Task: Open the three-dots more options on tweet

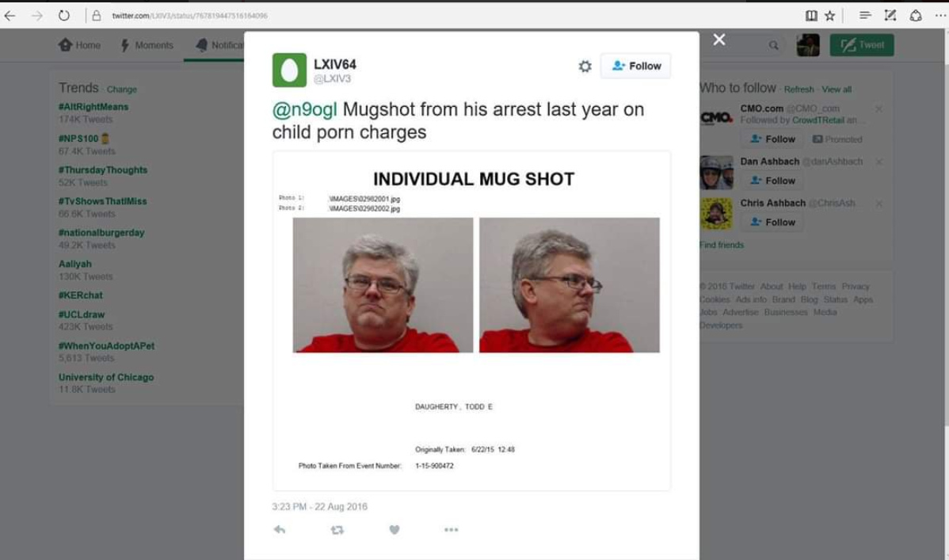Action: coord(451,530)
